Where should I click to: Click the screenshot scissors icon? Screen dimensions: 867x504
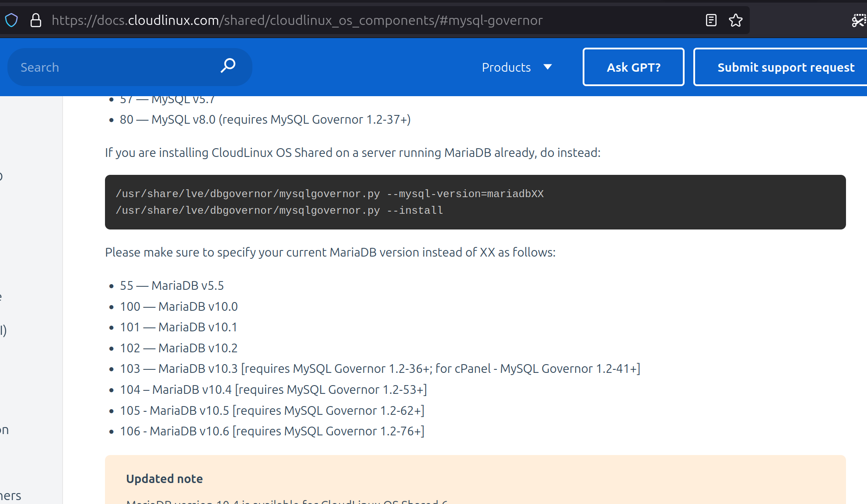(x=858, y=20)
